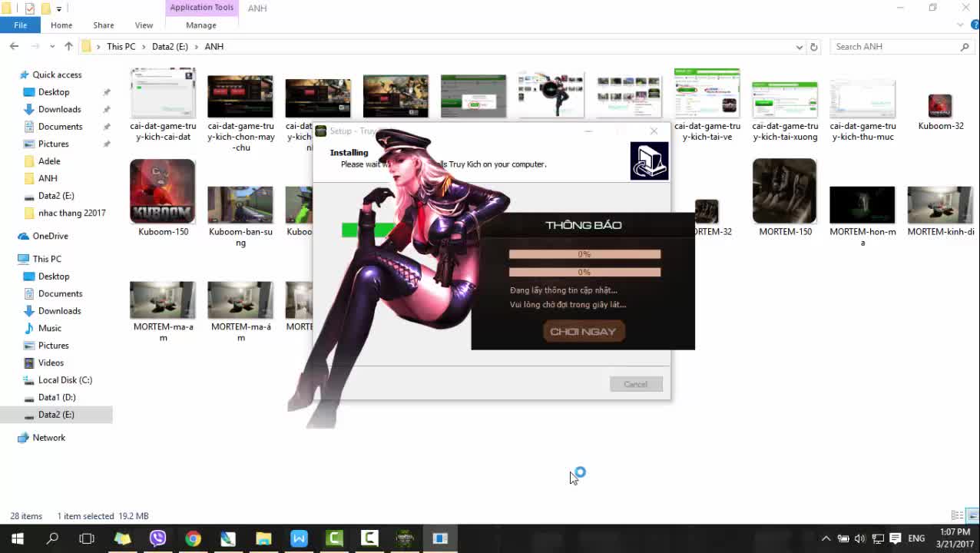Open Videos under This PC
The height and width of the screenshot is (553, 980).
click(51, 363)
